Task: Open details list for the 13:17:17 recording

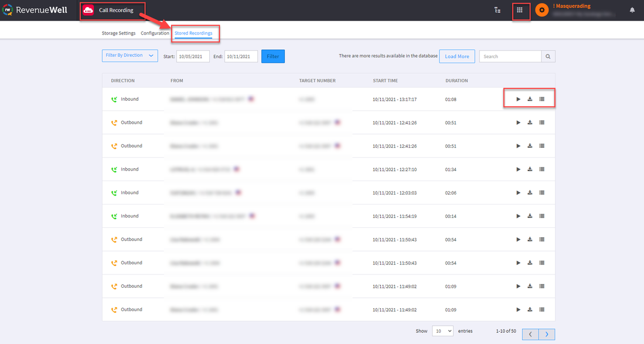Action: coord(541,99)
